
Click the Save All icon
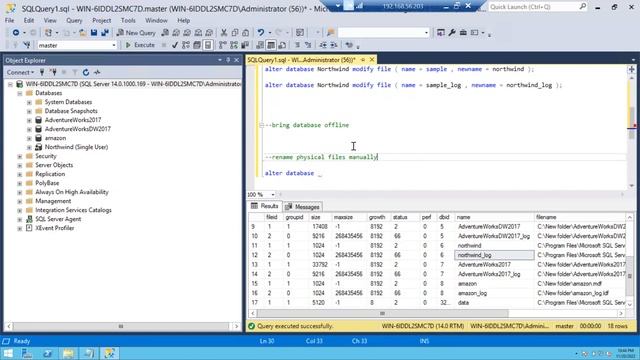(x=105, y=33)
